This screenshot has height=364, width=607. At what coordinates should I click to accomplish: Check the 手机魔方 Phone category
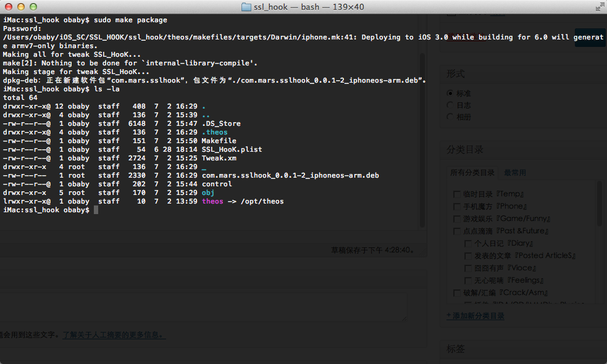pyautogui.click(x=457, y=207)
